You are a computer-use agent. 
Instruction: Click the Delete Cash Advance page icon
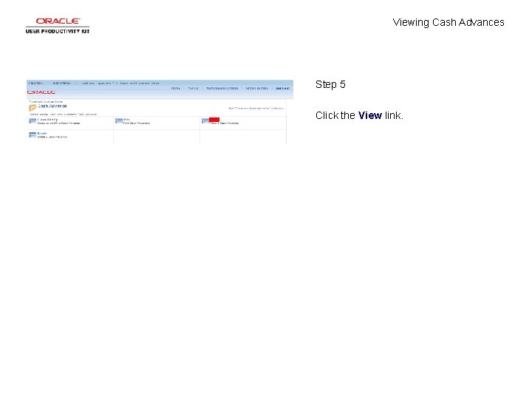pyautogui.click(x=33, y=134)
